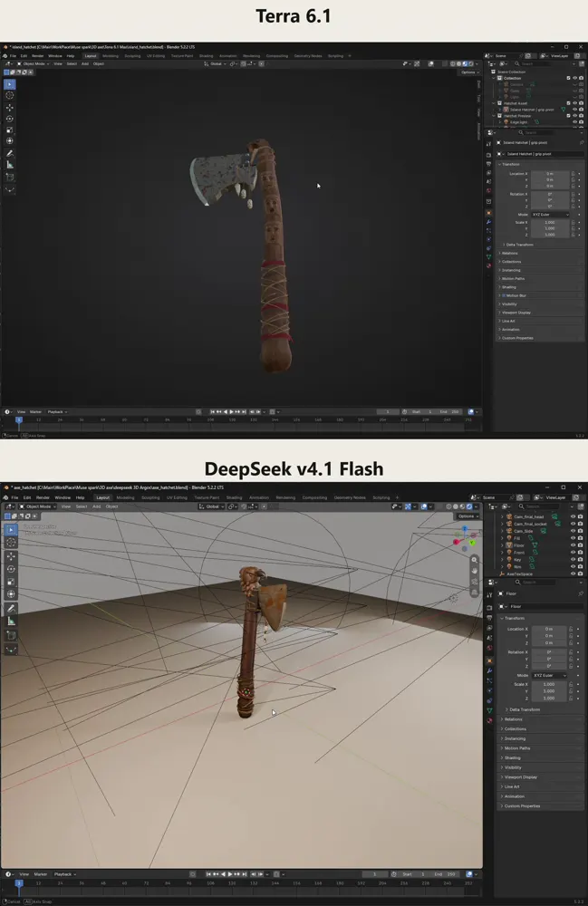Switch to Geometry Nodes tab in DeepSeek window
This screenshot has height=906, width=588.
coord(350,497)
